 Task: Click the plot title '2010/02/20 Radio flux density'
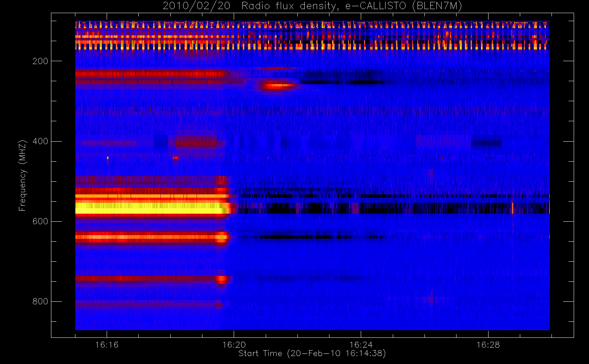[312, 6]
